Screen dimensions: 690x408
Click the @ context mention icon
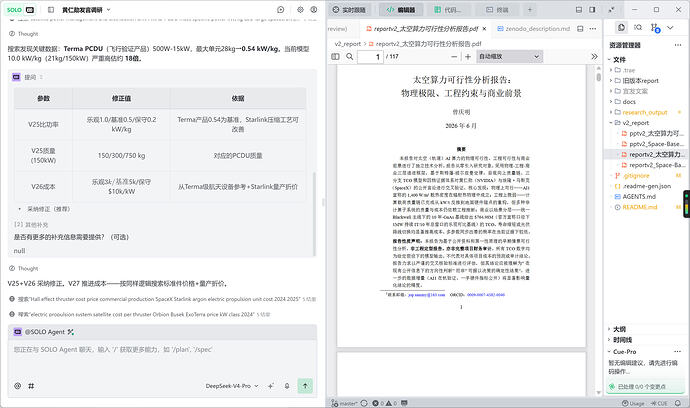coord(17,386)
